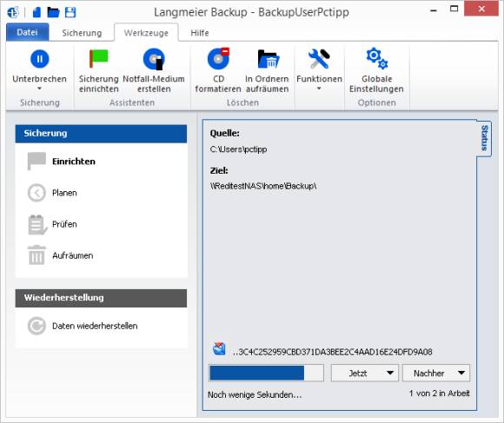Switch to the Sicherung ribbon tab
Screen dimensions: 504x423
(x=82, y=33)
